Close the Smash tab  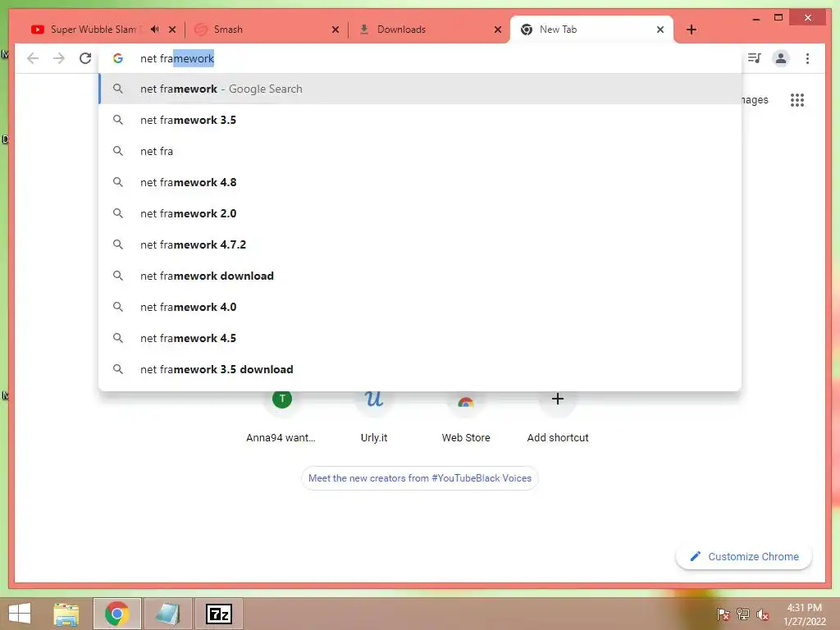click(x=336, y=30)
